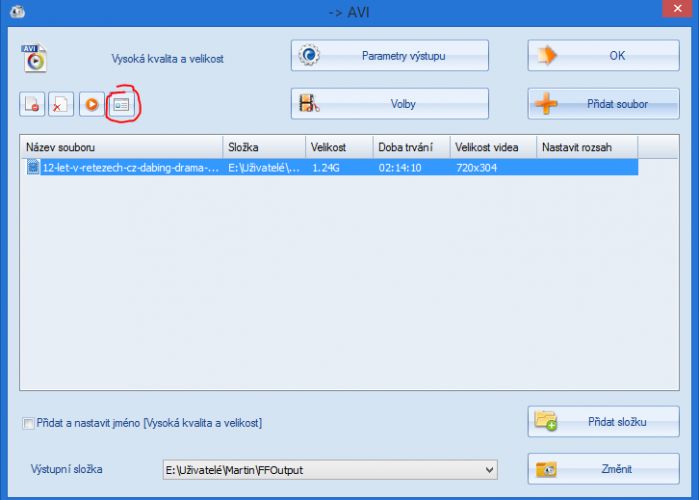Sort by Velikost column header

(x=339, y=147)
